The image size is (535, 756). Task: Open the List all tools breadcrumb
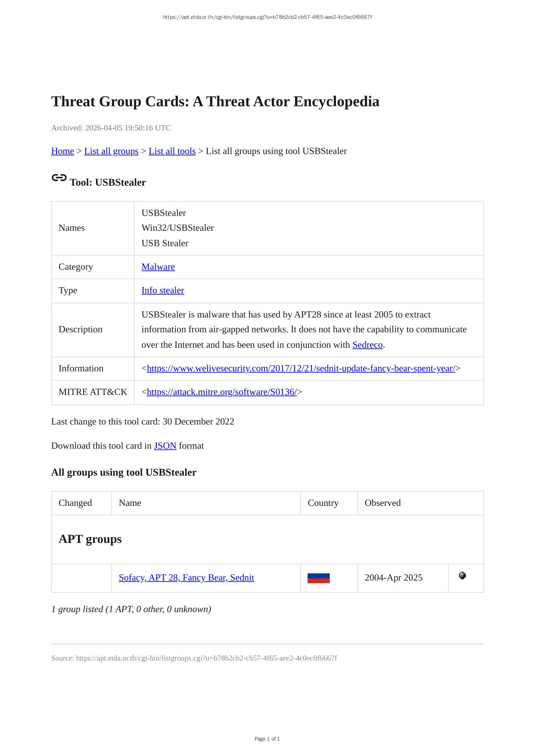[172, 151]
